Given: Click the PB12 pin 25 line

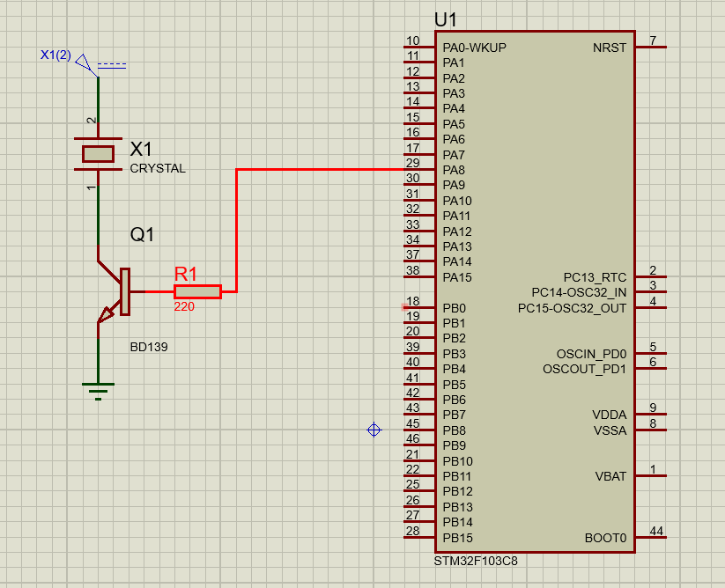Looking at the screenshot, I should coord(420,491).
